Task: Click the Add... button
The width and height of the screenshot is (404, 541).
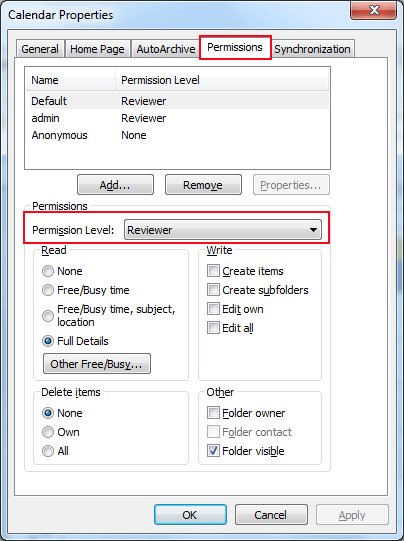Action: [115, 185]
